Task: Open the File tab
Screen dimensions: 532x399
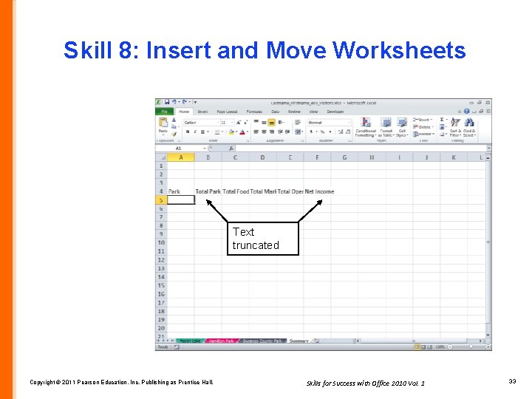Action: click(x=165, y=112)
